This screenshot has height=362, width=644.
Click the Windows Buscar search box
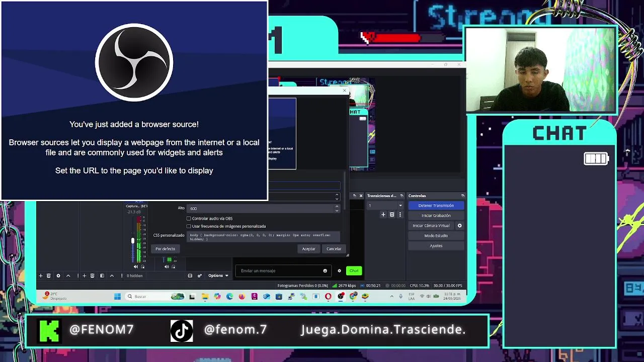155,297
